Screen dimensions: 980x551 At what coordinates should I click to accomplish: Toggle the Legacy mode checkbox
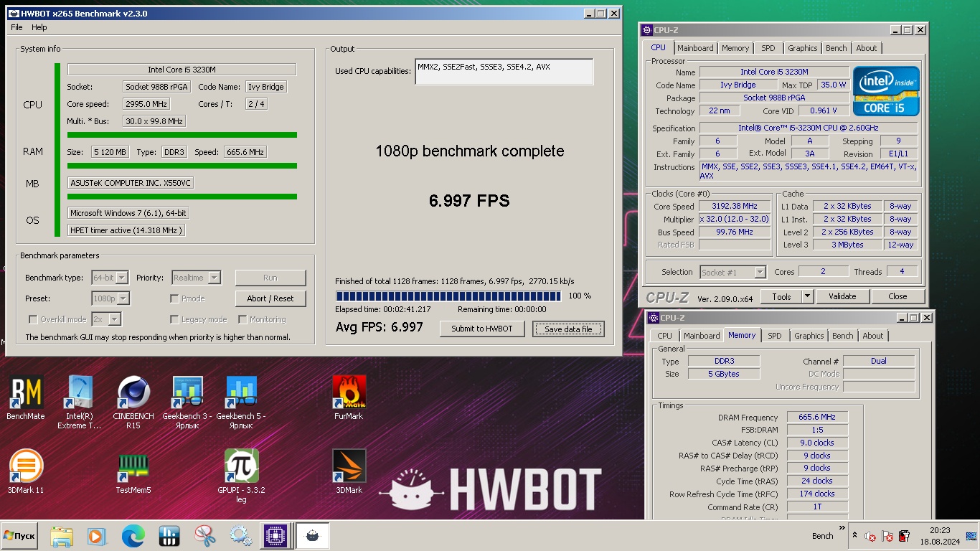[174, 319]
